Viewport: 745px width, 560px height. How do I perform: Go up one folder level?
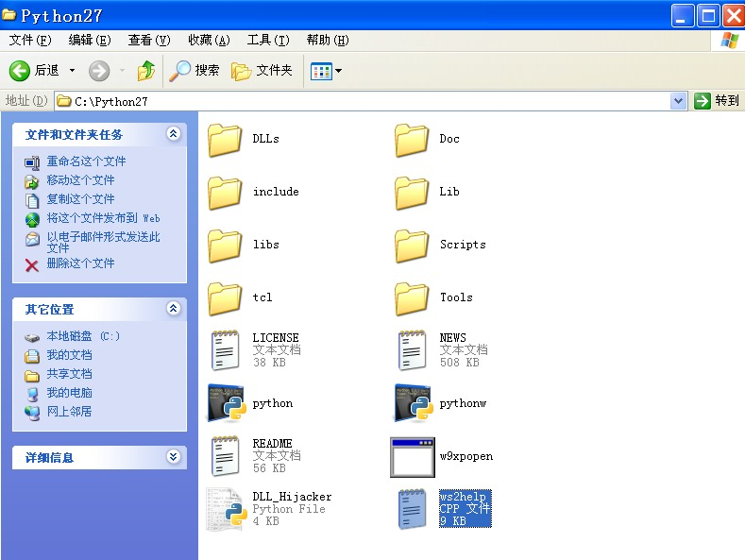[146, 71]
